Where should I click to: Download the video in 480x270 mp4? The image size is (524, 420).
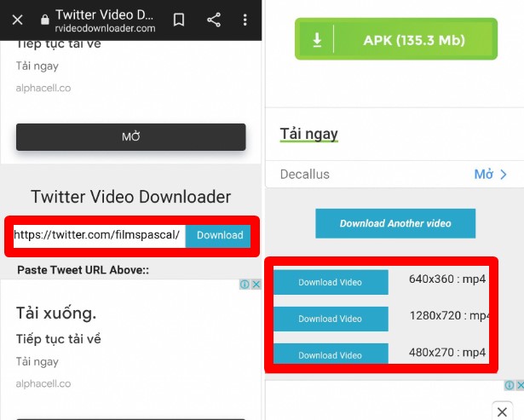click(x=330, y=354)
